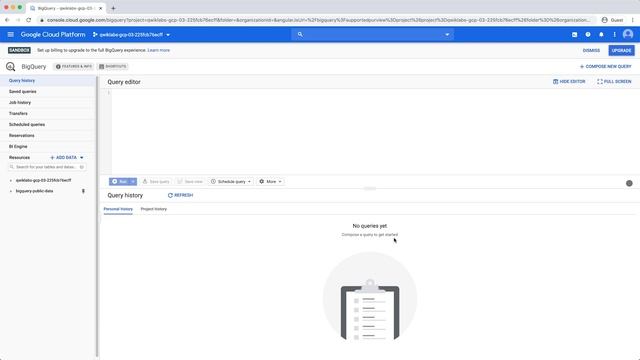Reload the page with browser refresh icon
This screenshot has width=640, height=360.
29,20
